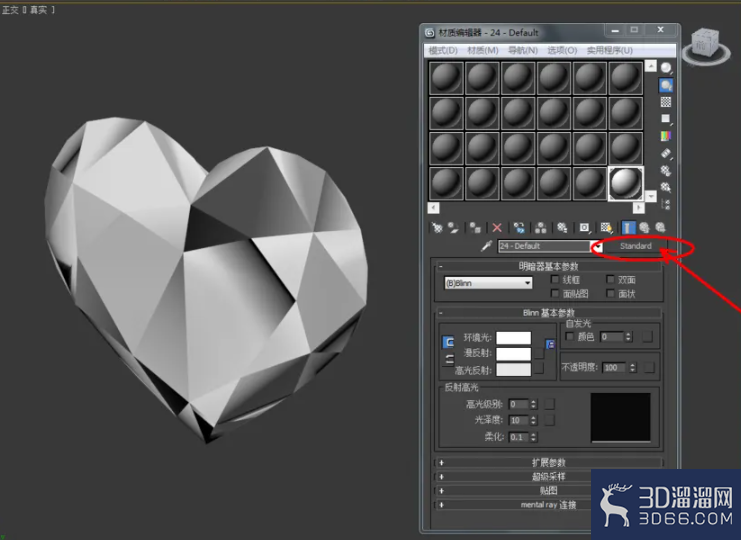Click the 24 - Default material name field

tap(544, 246)
